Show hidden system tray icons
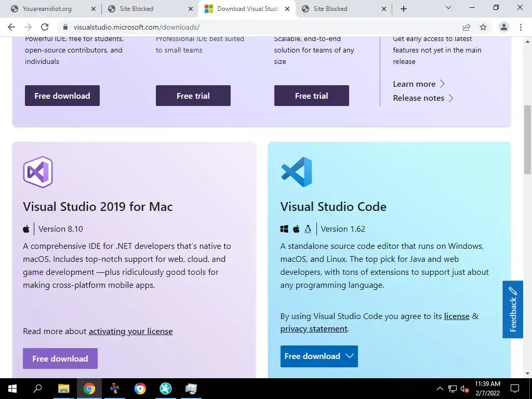 (x=440, y=389)
